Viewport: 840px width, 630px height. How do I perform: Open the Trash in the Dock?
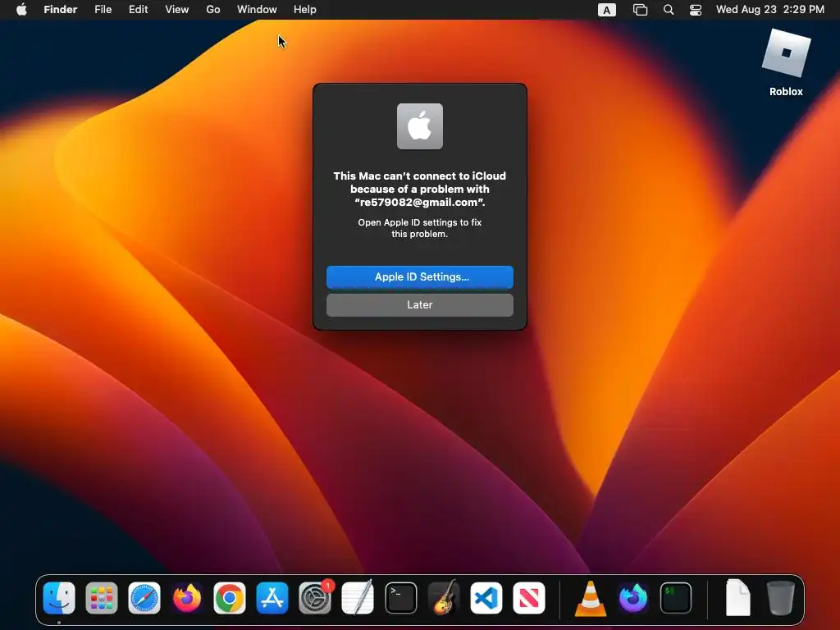[781, 598]
